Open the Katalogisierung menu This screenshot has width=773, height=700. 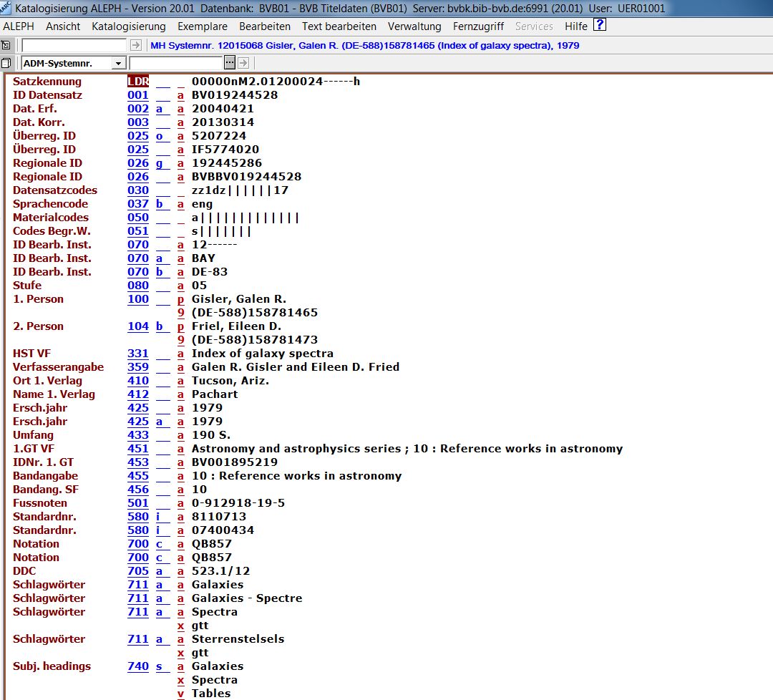[x=128, y=26]
